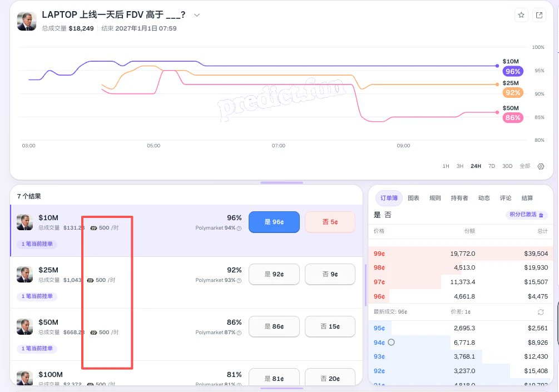Click the 95¢ bid price row
Image resolution: width=559 pixels, height=392 pixels.
click(461, 328)
